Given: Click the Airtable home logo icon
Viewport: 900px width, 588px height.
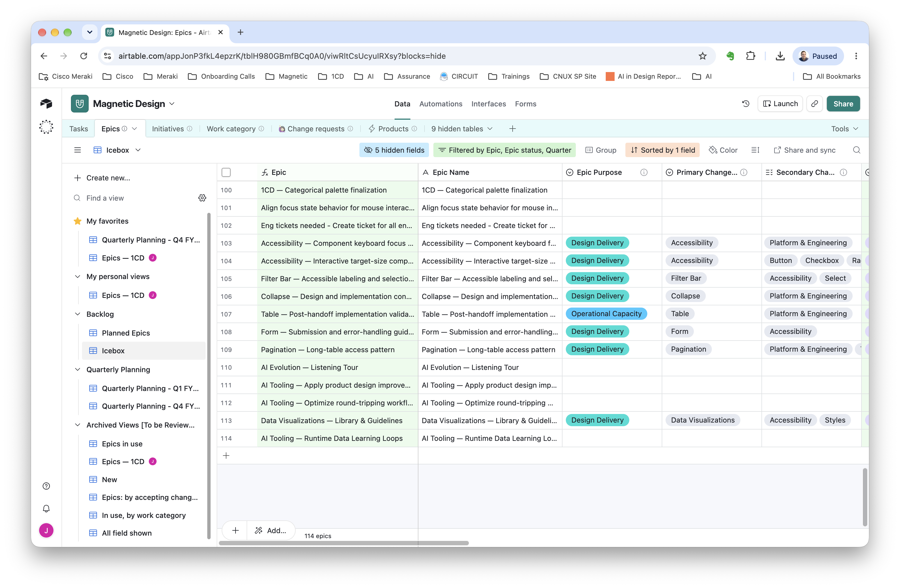Looking at the screenshot, I should coord(46,104).
